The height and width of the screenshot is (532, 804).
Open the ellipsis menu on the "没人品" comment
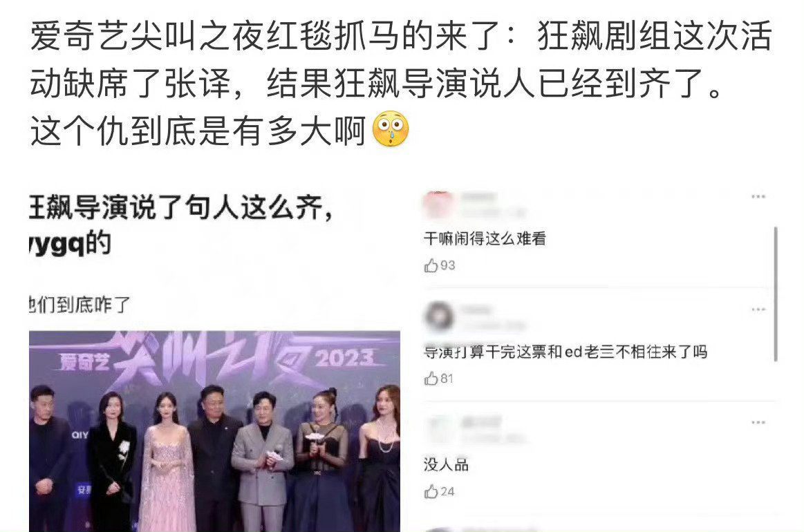(x=758, y=422)
